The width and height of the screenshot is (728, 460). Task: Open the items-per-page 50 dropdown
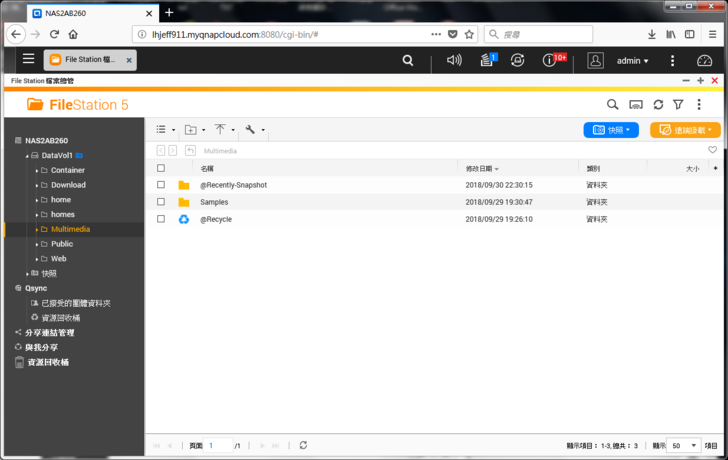click(x=685, y=445)
